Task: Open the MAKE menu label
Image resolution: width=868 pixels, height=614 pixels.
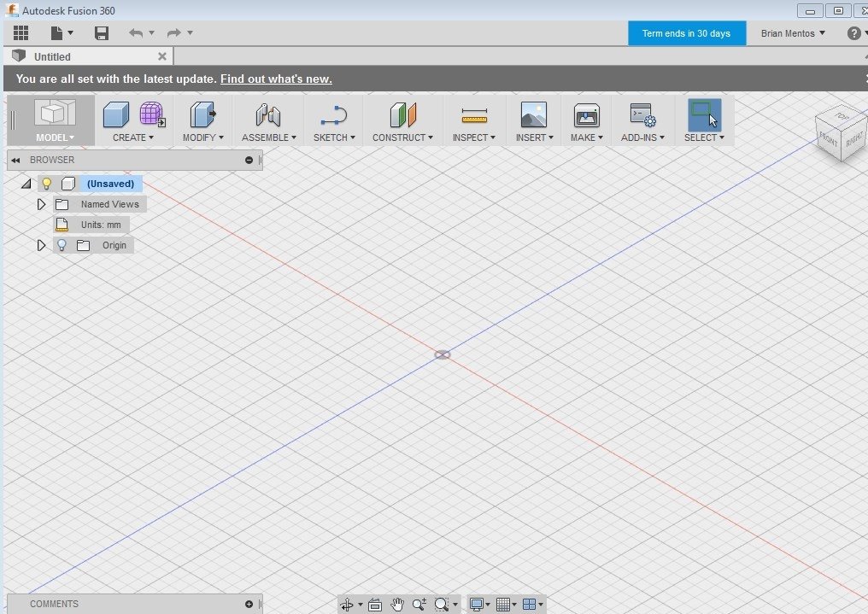Action: 587,137
